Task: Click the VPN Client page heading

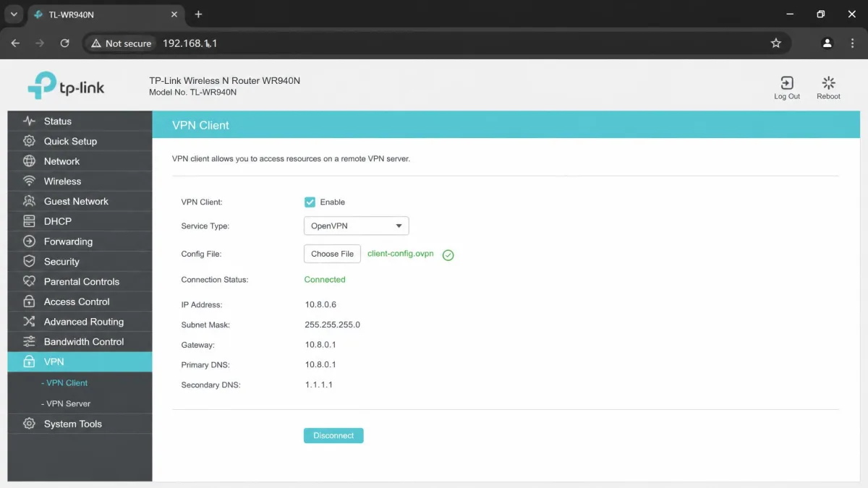Action: click(200, 125)
